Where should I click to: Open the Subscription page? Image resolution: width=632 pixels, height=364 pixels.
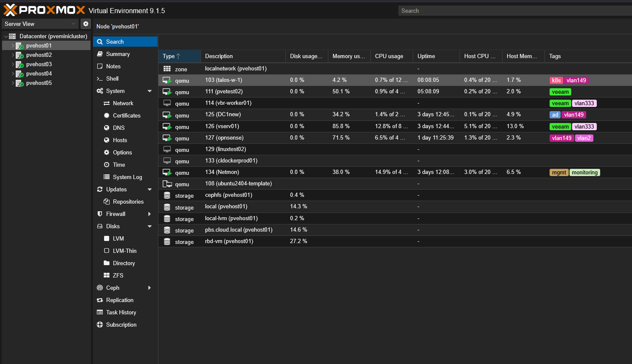(122, 325)
